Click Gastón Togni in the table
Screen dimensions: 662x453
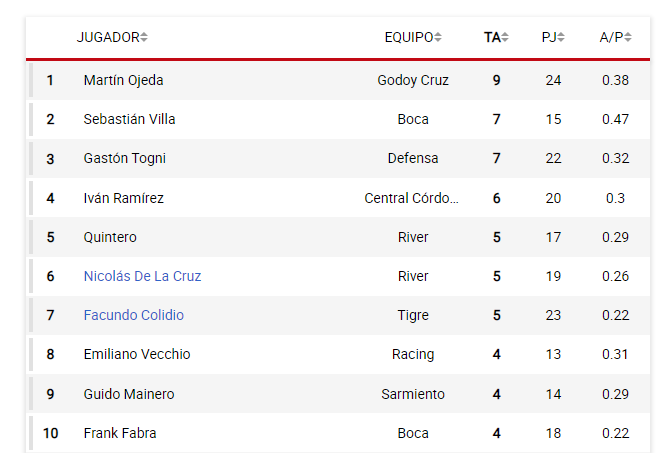[125, 158]
